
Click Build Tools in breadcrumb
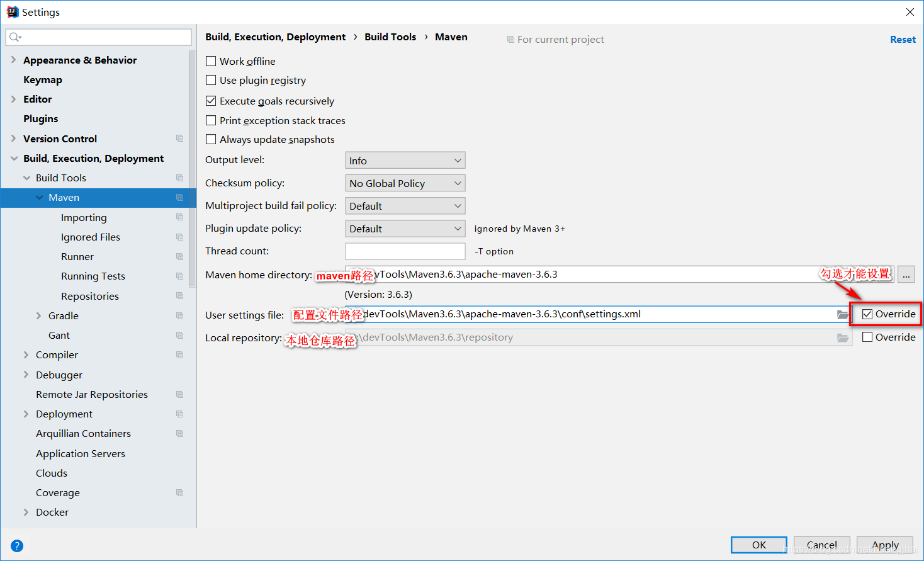click(x=390, y=37)
